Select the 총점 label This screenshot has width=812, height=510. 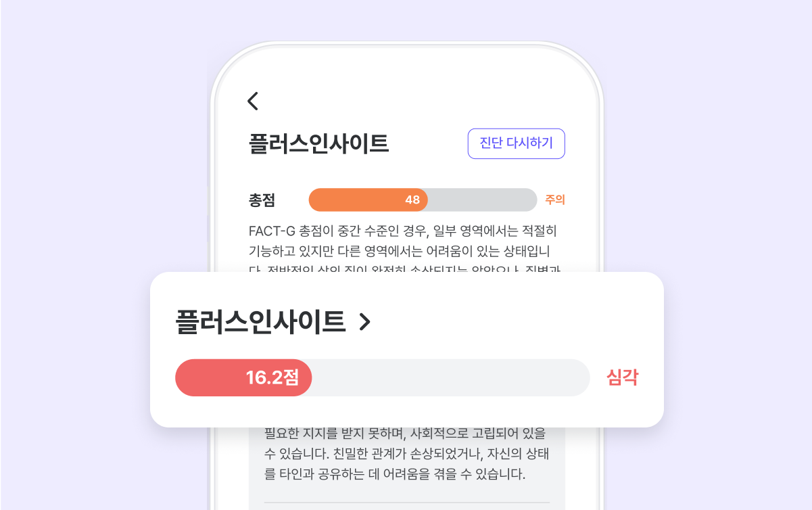point(262,200)
